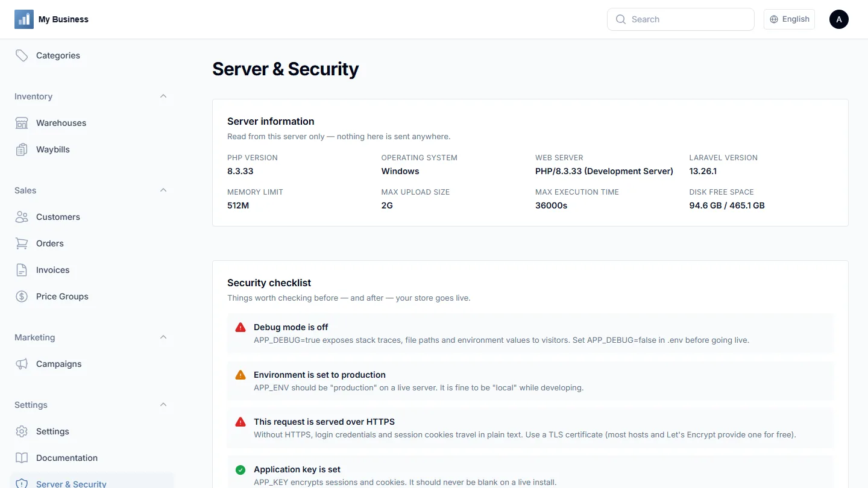Collapse the Marketing section chevron

point(163,337)
